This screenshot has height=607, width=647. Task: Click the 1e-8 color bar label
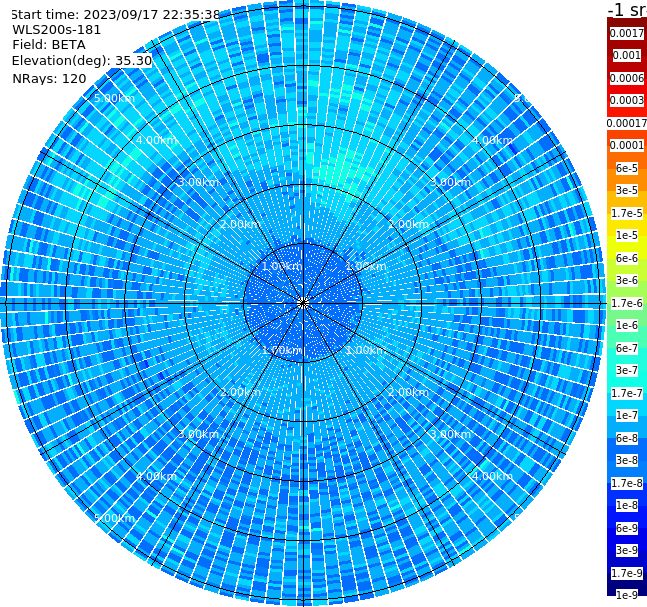tap(627, 505)
